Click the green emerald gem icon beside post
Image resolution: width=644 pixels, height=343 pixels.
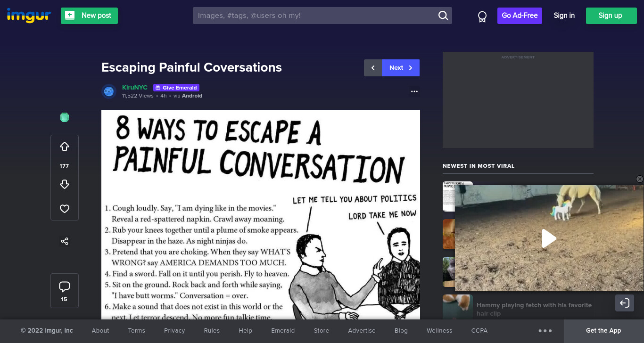coord(65,117)
